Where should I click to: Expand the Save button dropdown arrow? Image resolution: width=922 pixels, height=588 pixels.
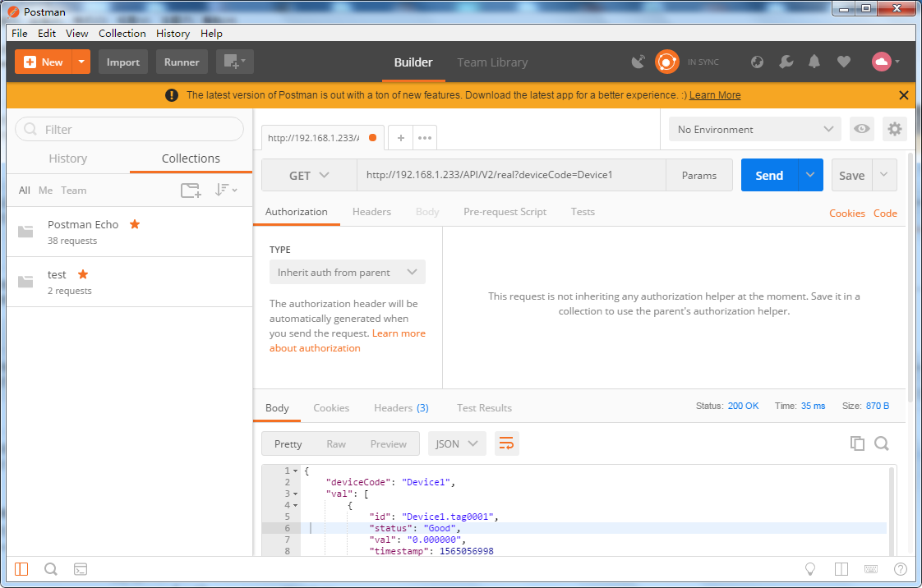click(883, 175)
